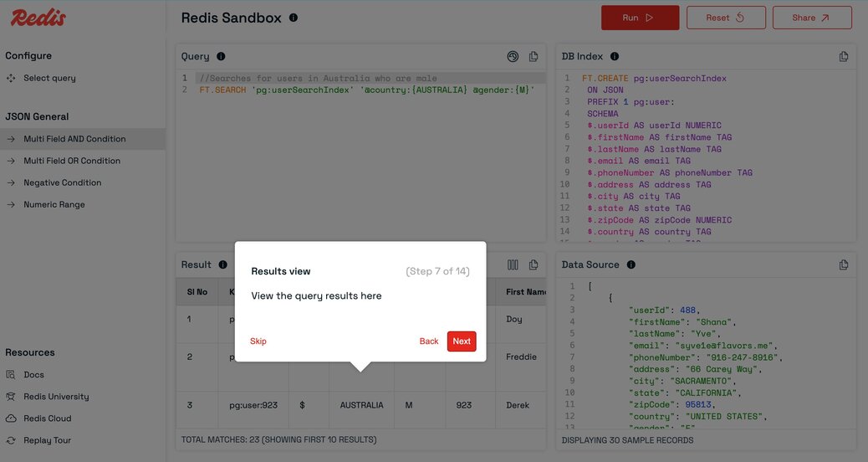The width and height of the screenshot is (868, 462).
Task: Click the (Step 7 of 14) indicator
Action: [x=437, y=271]
